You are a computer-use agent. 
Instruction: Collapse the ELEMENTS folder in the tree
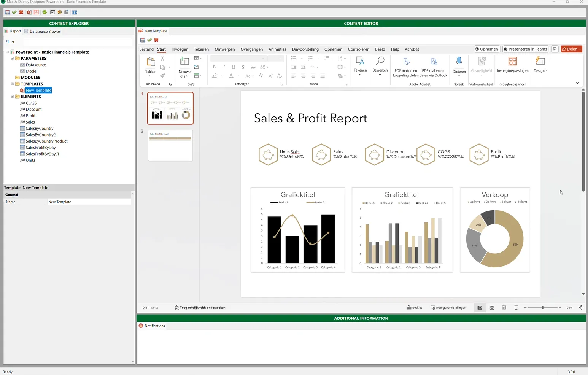click(x=12, y=97)
